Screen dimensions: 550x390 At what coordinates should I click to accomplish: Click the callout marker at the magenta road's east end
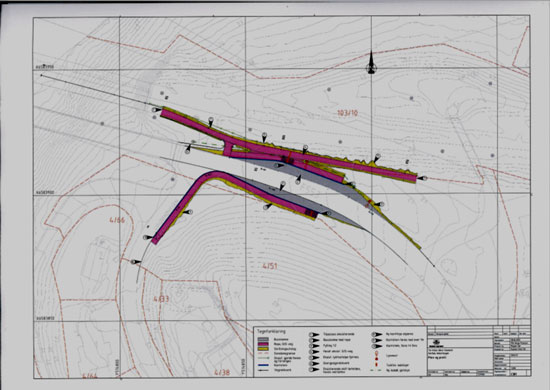coord(423,179)
